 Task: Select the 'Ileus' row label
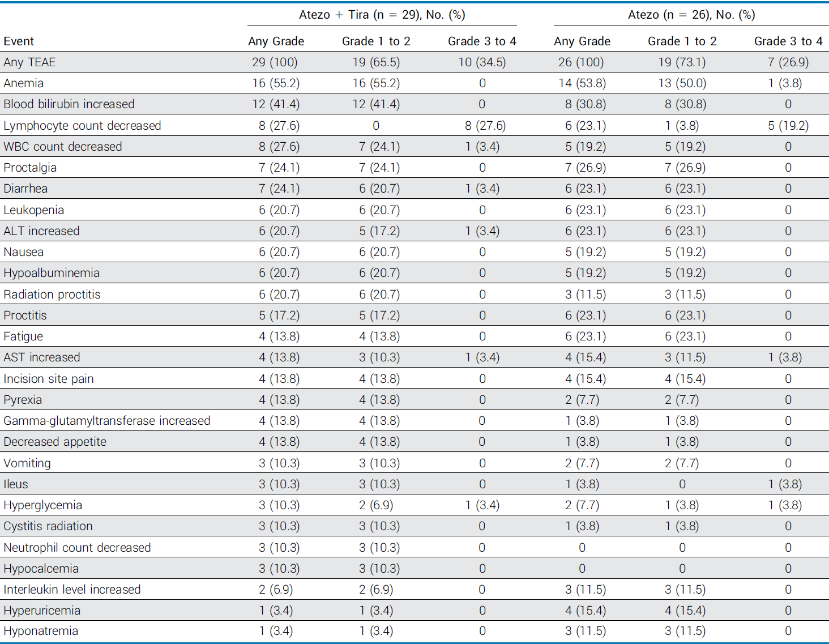(16, 484)
